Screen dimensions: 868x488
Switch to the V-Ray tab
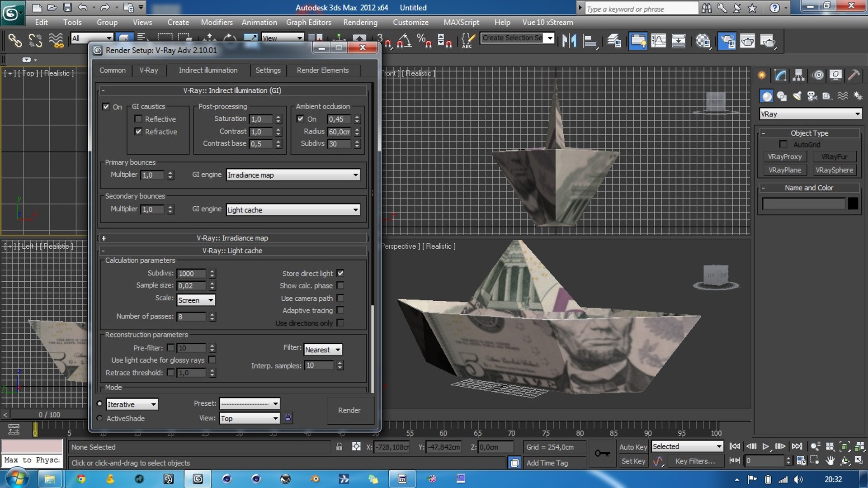pyautogui.click(x=149, y=70)
